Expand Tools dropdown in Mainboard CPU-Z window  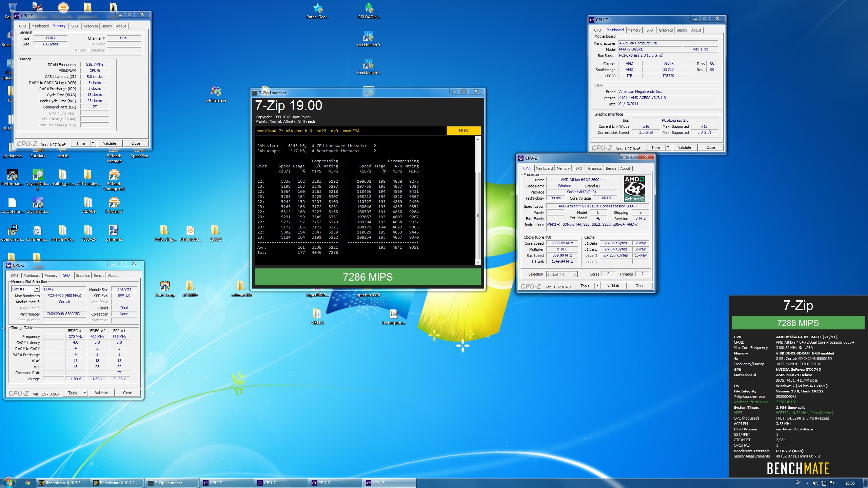668,147
